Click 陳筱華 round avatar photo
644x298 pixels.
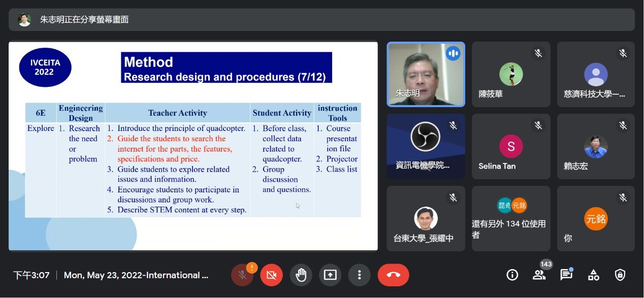(511, 74)
